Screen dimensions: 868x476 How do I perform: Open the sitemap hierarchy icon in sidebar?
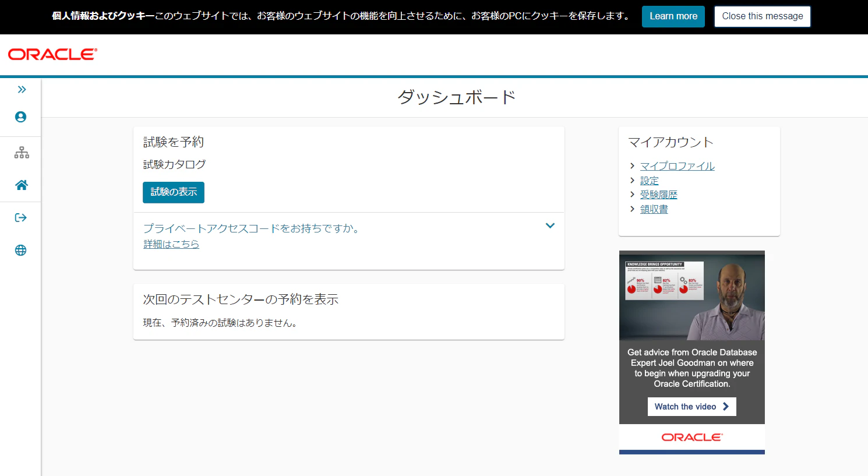coord(22,153)
